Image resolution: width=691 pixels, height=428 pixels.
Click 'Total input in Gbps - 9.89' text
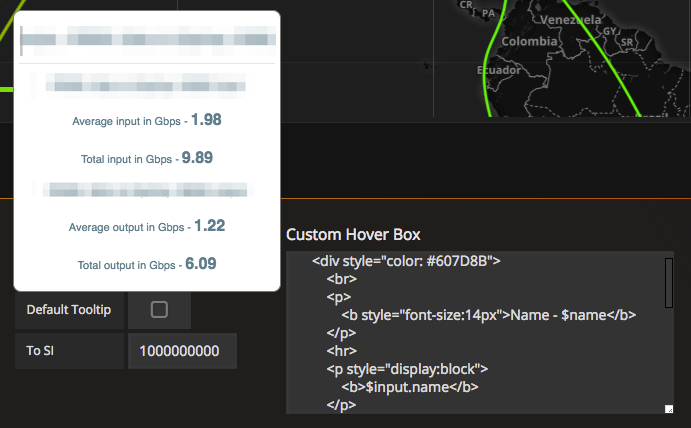click(147, 158)
